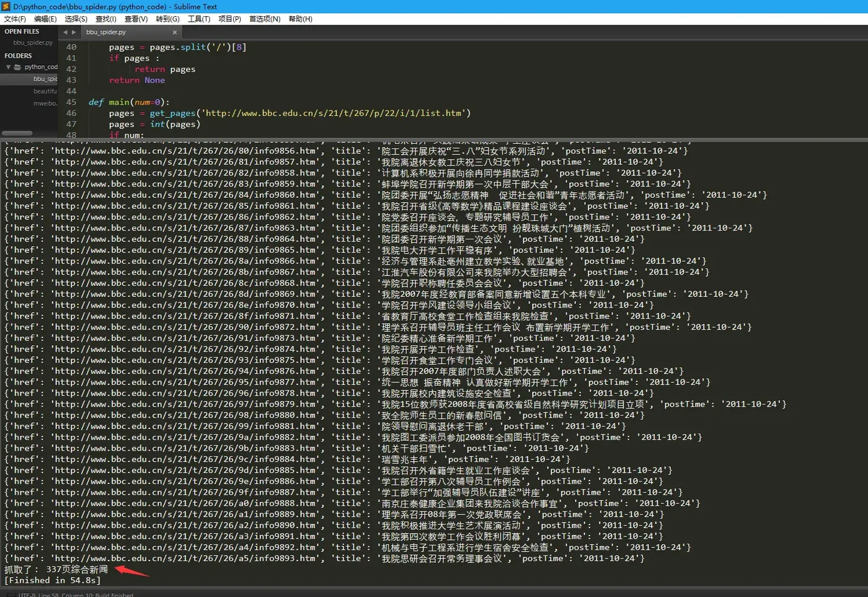This screenshot has width=868, height=597.
Task: Open the beautifu file in the sidebar
Action: pyautogui.click(x=45, y=91)
